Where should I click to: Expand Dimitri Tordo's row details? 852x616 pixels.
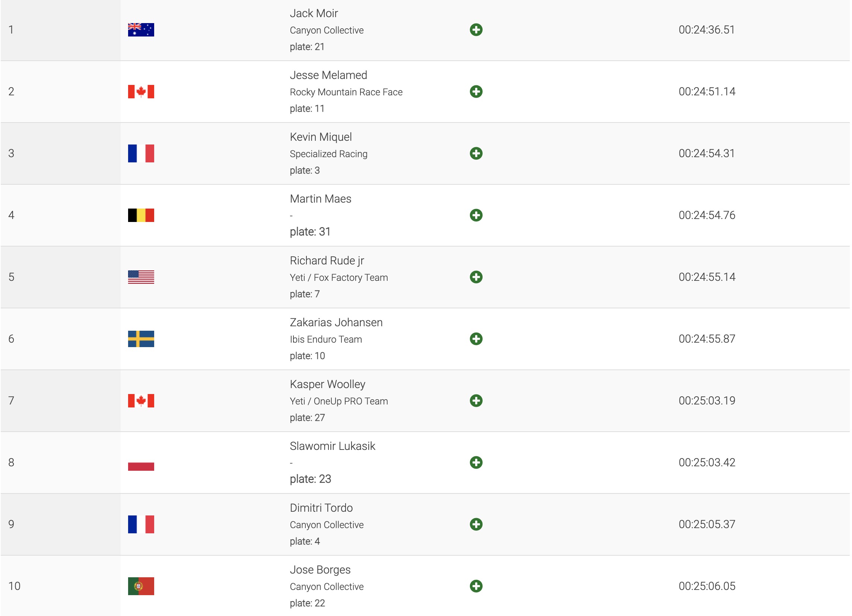coord(476,524)
